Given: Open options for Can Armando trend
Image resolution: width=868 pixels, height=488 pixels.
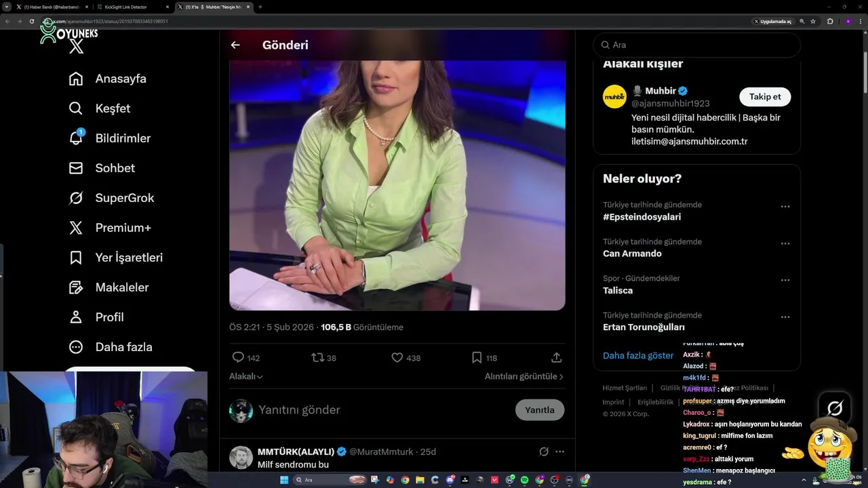Looking at the screenshot, I should point(785,243).
